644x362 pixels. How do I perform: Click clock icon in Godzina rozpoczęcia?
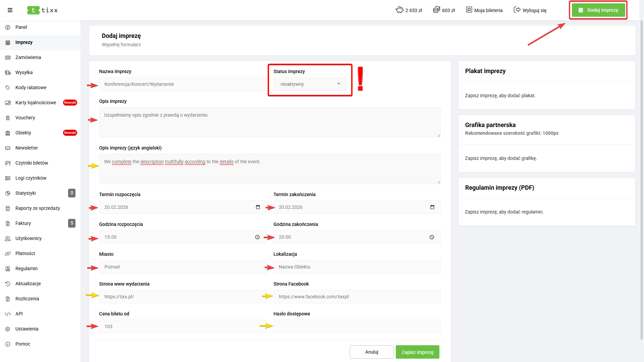257,237
